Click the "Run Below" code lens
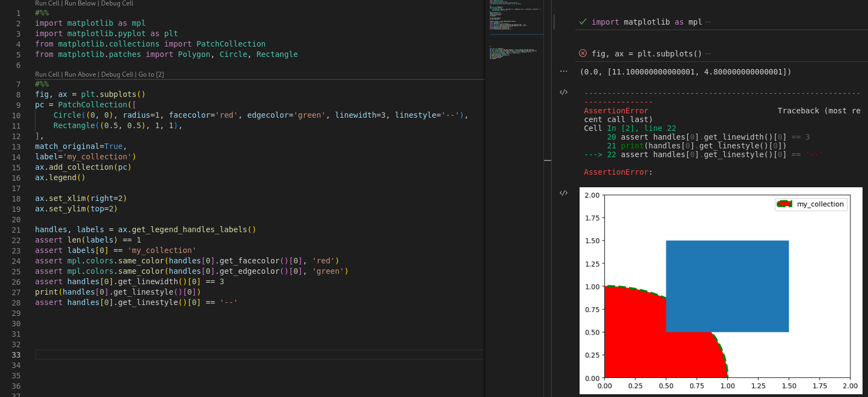868x397 pixels. click(80, 3)
